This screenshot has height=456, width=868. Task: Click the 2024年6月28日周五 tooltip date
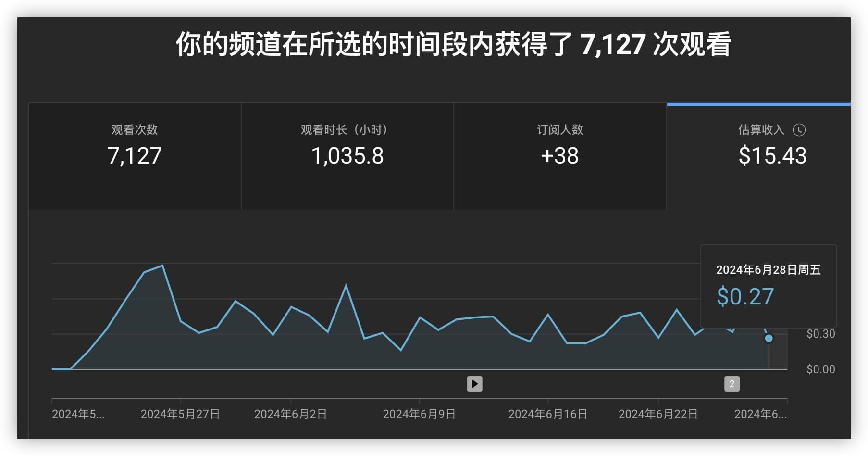[x=768, y=270]
